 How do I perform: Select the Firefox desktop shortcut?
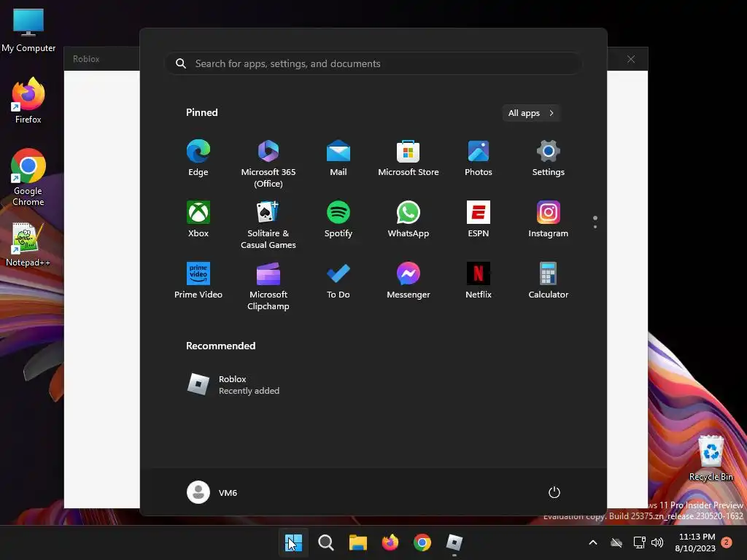click(x=28, y=101)
